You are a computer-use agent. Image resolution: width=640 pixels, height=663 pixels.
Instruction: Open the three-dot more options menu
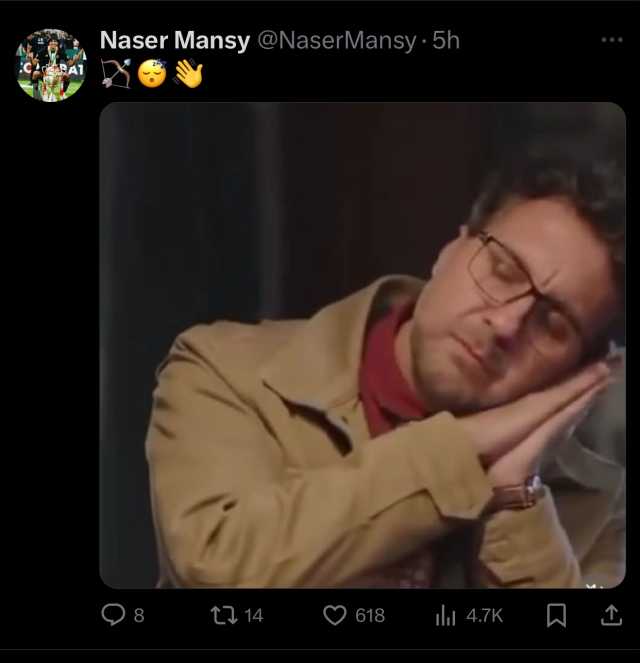(612, 40)
